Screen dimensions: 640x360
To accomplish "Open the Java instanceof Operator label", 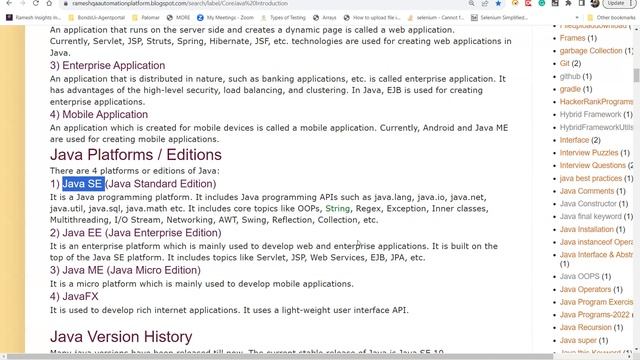I will (x=596, y=242).
